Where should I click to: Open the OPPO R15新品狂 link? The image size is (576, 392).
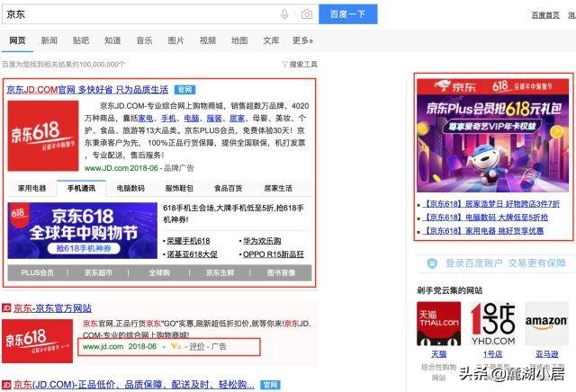(274, 254)
